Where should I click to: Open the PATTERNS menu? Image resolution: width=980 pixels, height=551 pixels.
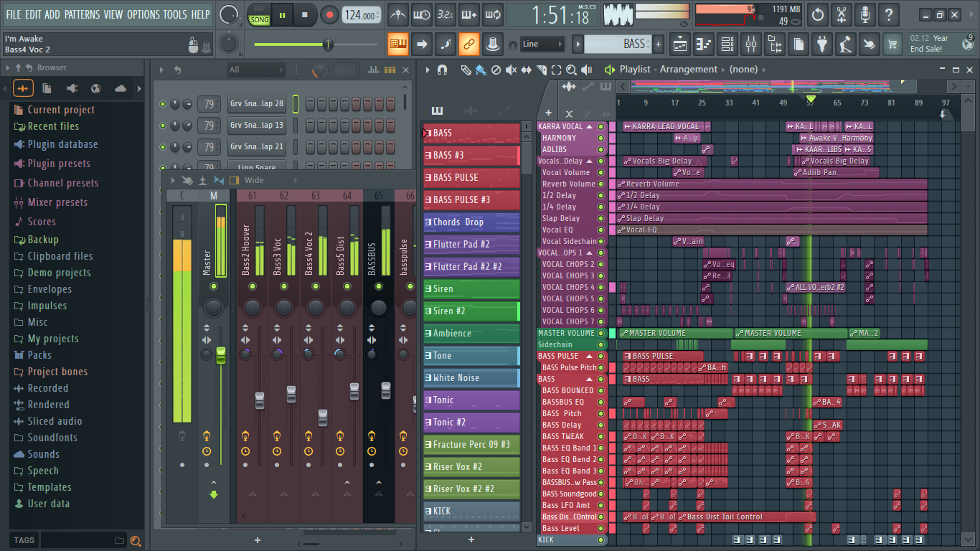pos(83,14)
